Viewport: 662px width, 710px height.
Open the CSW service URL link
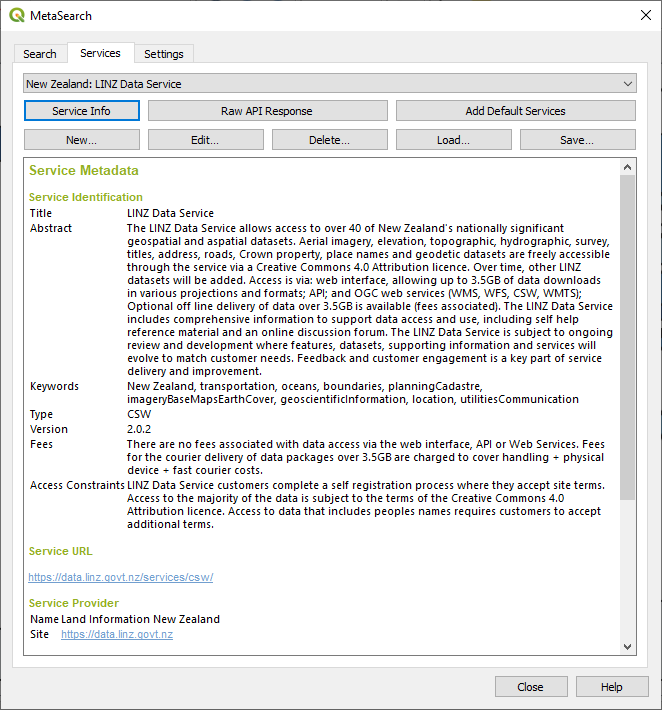[120, 577]
